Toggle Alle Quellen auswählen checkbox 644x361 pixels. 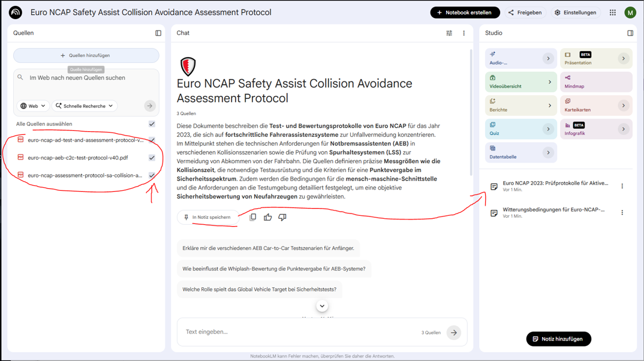pos(152,124)
